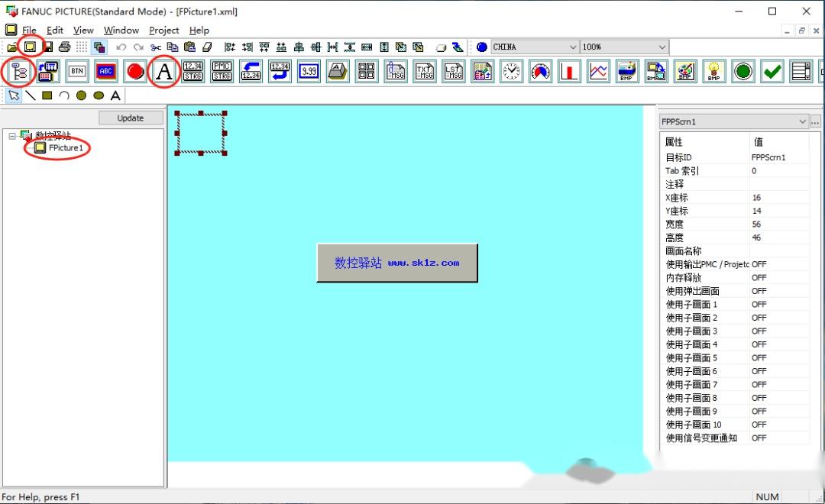The image size is (825, 504).
Task: Select the line graph tool
Action: click(600, 71)
